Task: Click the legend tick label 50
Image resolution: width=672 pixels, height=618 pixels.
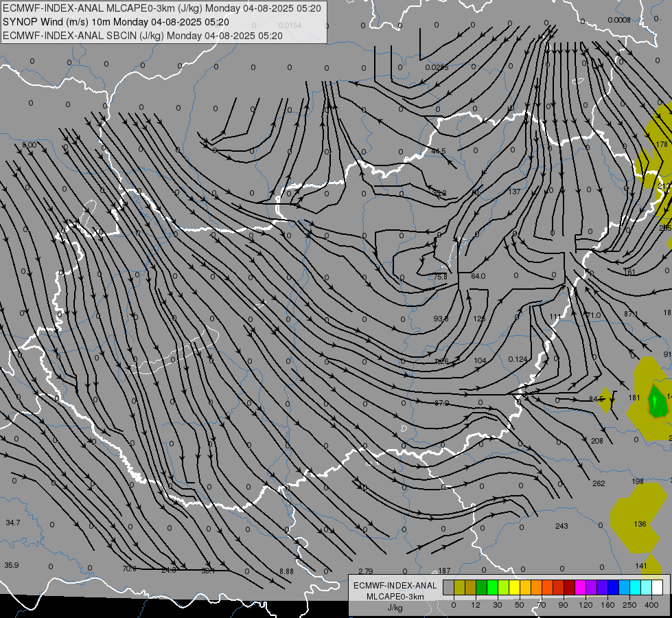Action: (x=520, y=605)
